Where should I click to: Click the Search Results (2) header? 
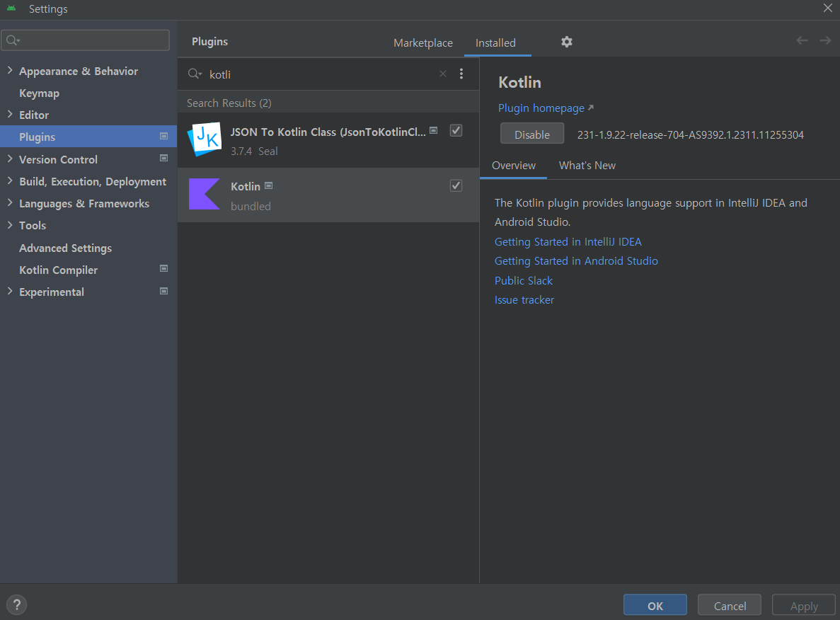click(229, 103)
